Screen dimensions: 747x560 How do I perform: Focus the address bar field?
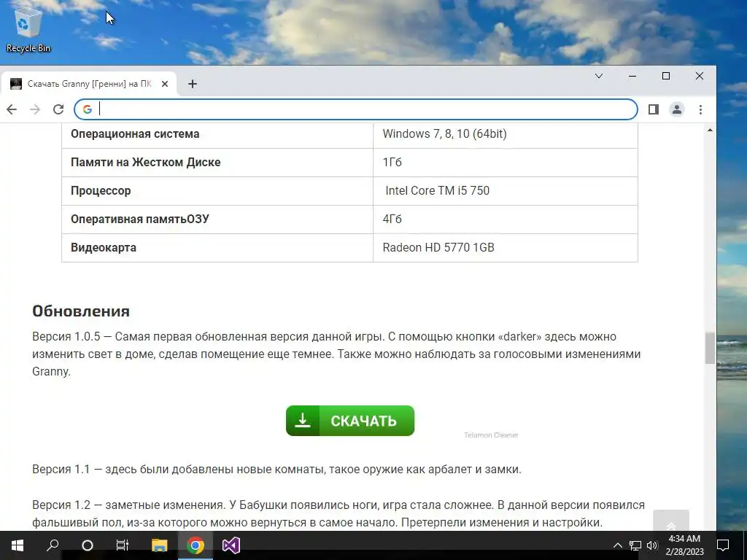tap(356, 109)
